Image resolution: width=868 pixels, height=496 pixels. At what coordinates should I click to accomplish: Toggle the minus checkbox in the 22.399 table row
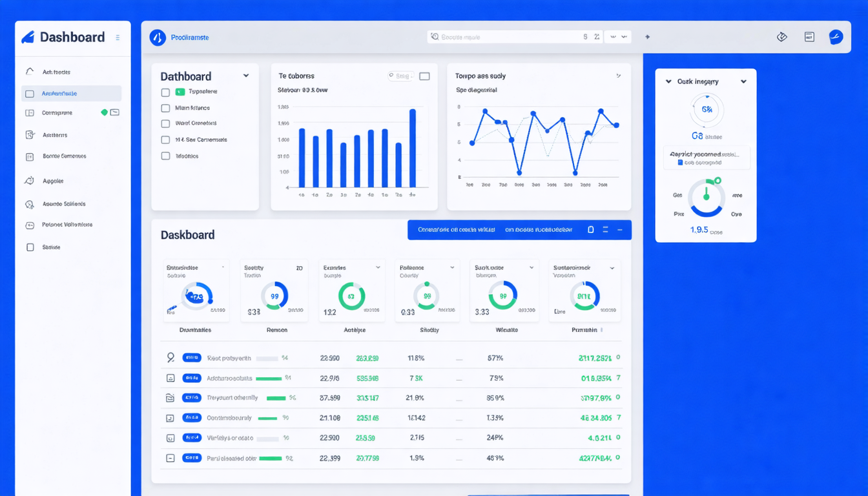[x=170, y=458]
